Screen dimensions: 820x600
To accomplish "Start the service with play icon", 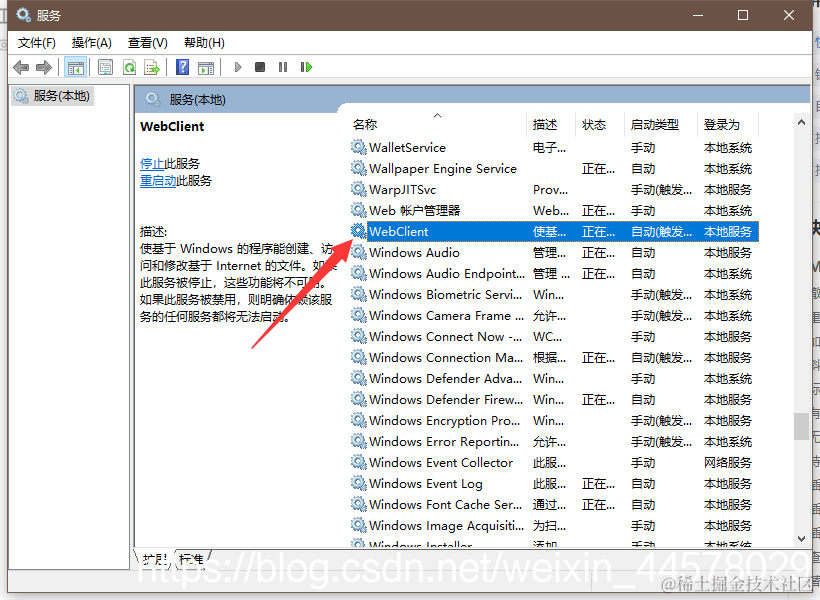I will point(238,67).
